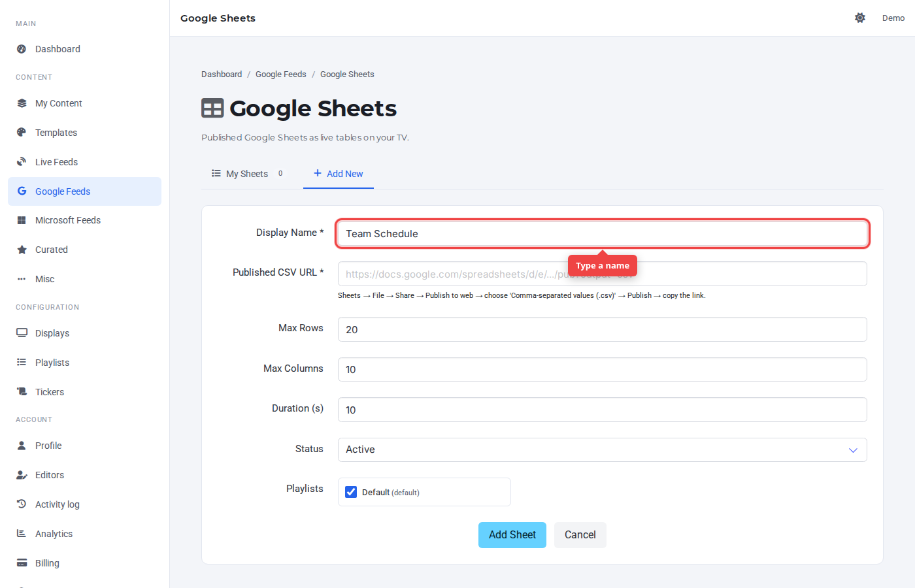Open Live Feeds in the sidebar
Image resolution: width=915 pixels, height=588 pixels.
[x=84, y=162]
